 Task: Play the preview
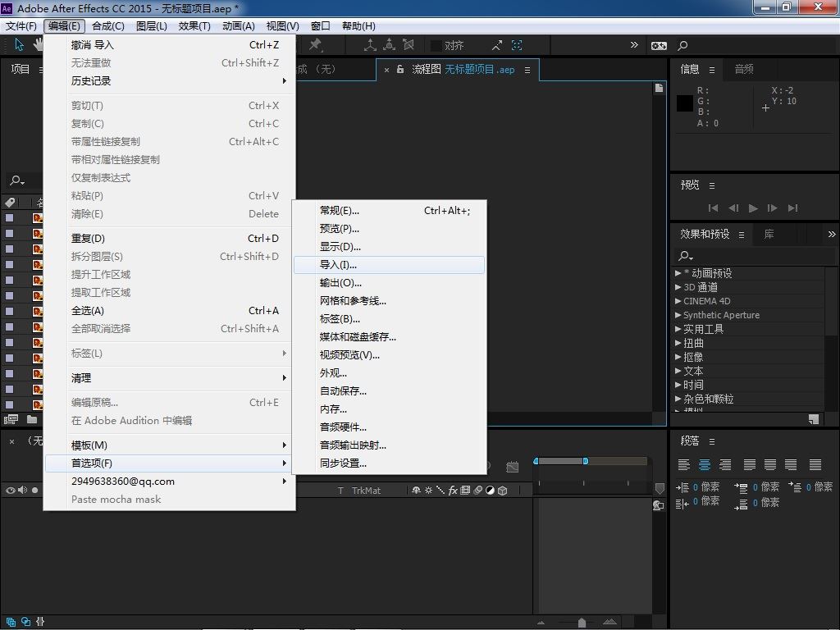click(753, 208)
